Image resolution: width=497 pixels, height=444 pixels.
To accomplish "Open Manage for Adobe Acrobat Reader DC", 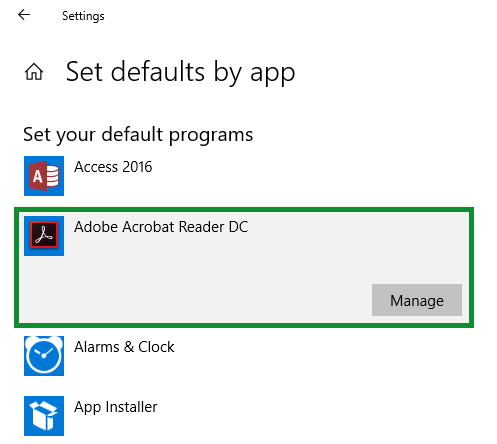I will (x=417, y=300).
